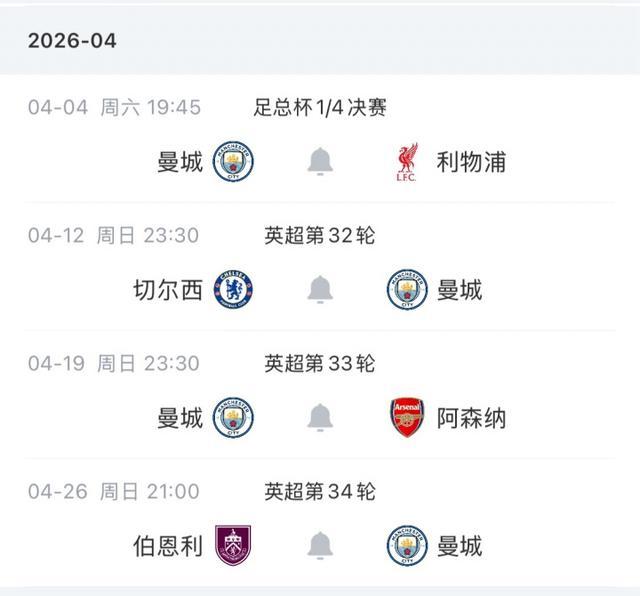Click the 伯恩利 team name
This screenshot has height=596, width=640.
click(x=168, y=545)
